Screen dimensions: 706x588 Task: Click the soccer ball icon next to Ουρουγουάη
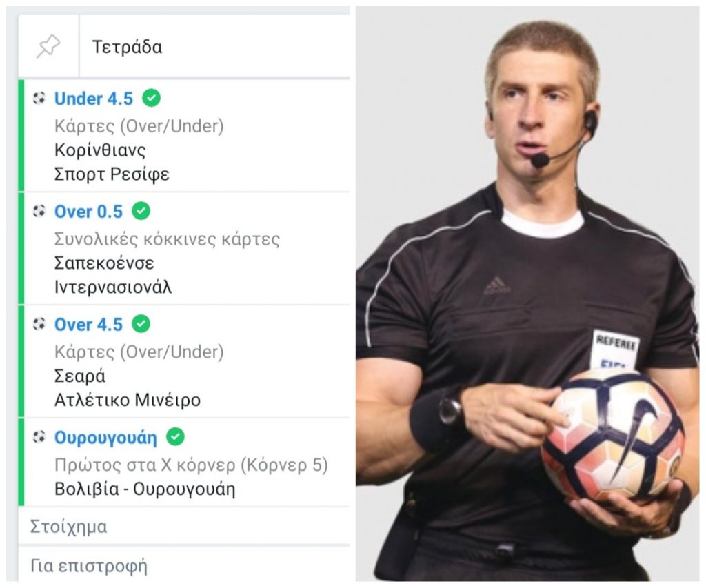39,437
